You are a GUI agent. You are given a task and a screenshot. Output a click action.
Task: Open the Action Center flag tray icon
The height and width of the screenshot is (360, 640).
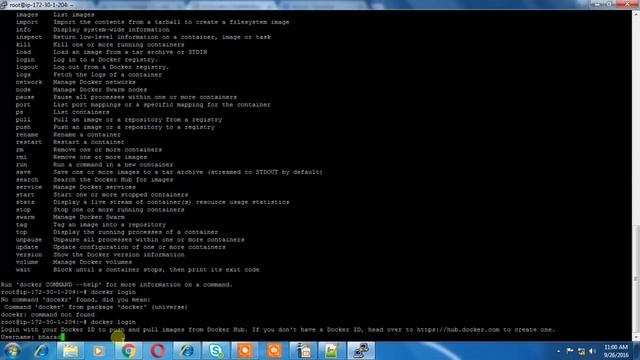point(570,351)
